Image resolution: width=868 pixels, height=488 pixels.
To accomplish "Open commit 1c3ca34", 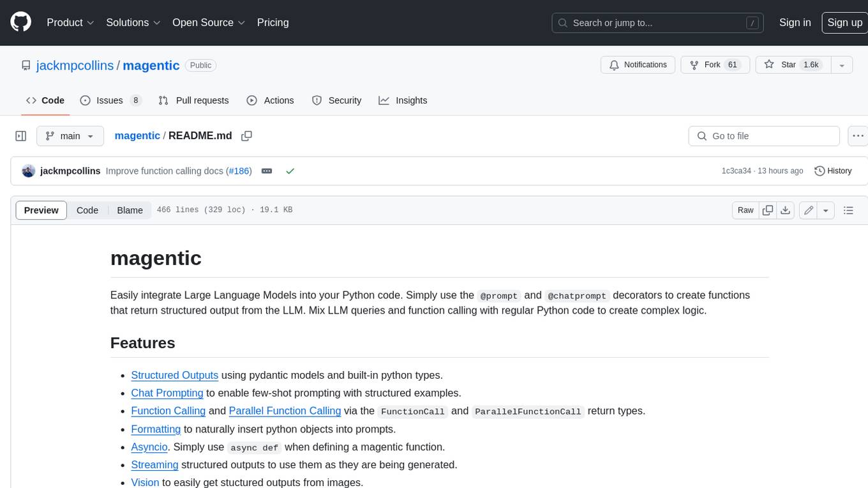I will coord(737,171).
